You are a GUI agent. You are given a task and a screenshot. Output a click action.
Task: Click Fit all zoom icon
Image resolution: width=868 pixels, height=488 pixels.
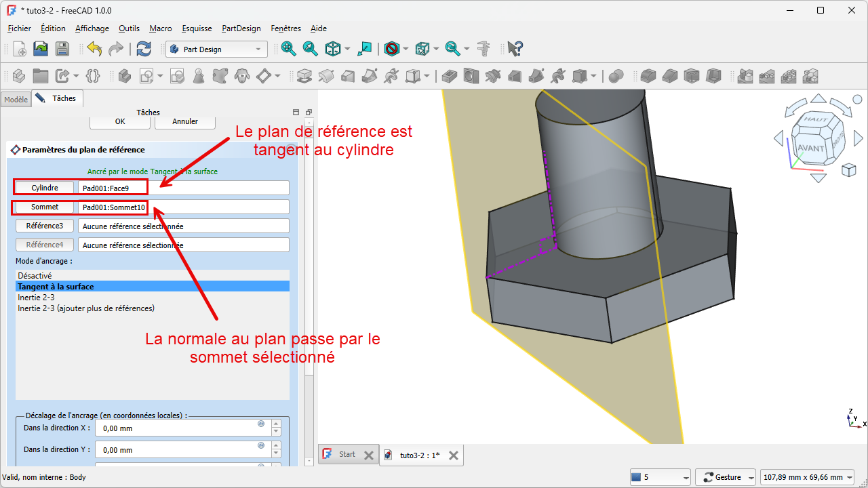(x=289, y=49)
